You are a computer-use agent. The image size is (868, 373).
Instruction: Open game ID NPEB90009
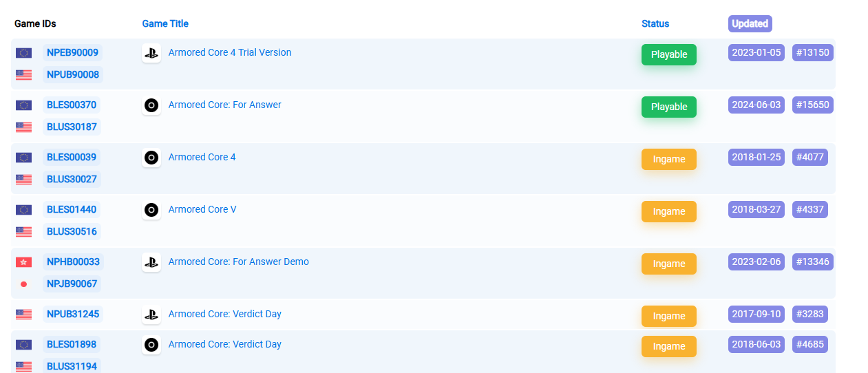72,52
